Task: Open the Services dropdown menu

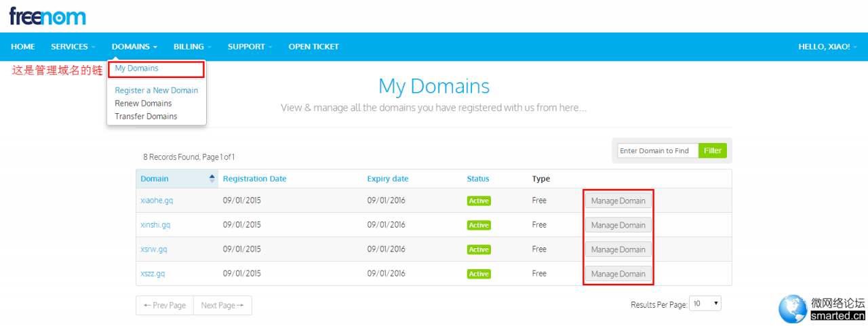Action: pyautogui.click(x=73, y=47)
